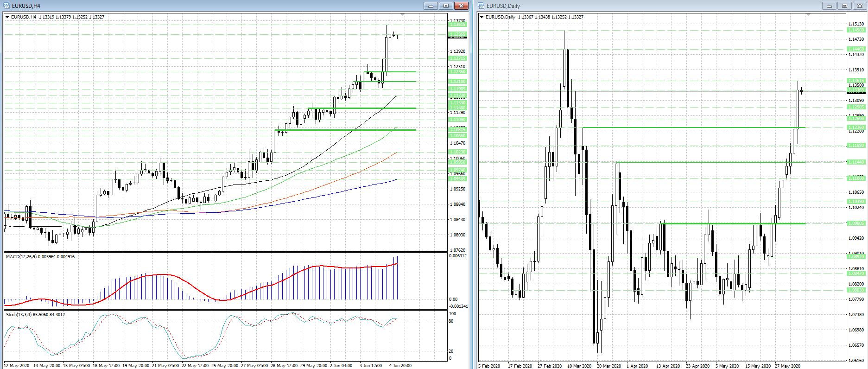Minimize the EURUSD,Daily chart window
The width and height of the screenshot is (868, 369).
829,6
